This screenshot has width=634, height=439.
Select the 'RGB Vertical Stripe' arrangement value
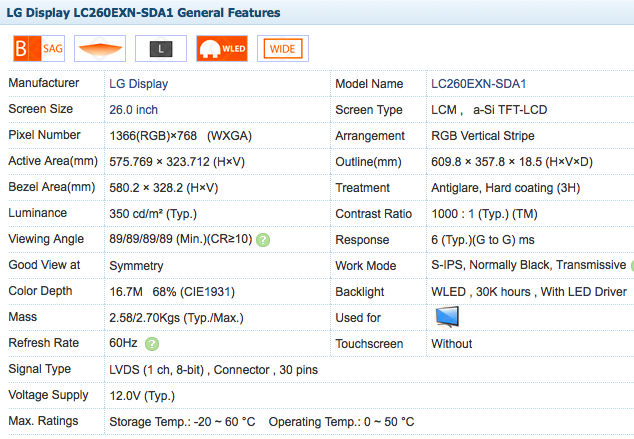pos(483,136)
